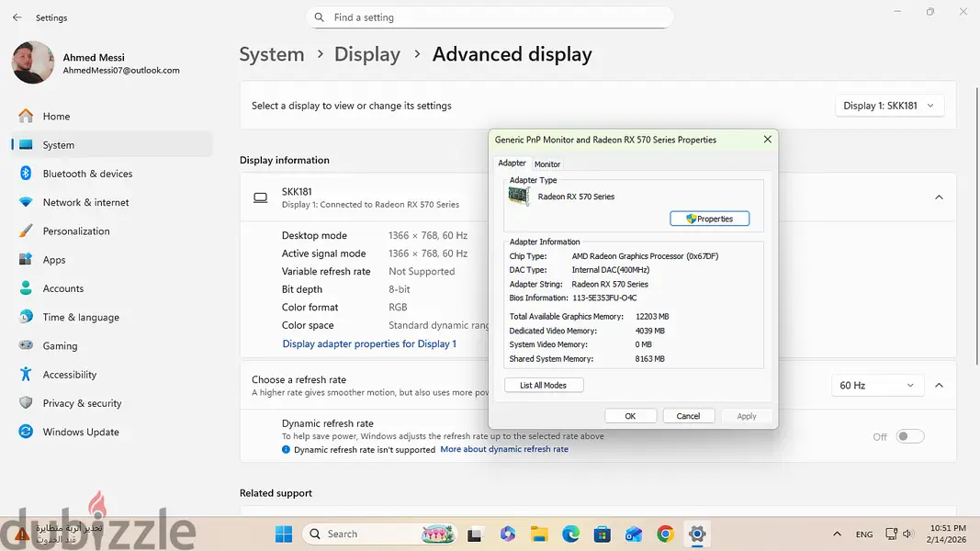Open Outlook from the taskbar

[634, 534]
